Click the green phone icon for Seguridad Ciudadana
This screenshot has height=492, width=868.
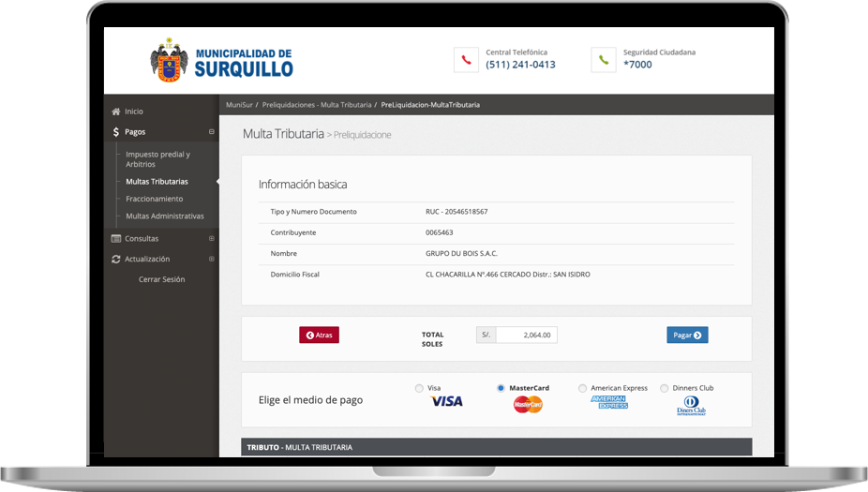click(604, 60)
